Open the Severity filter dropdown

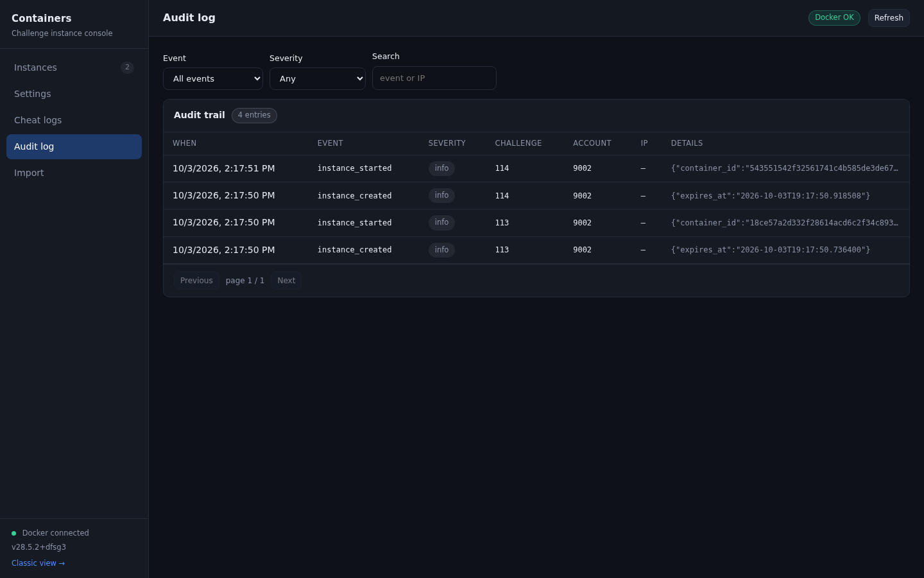(318, 78)
